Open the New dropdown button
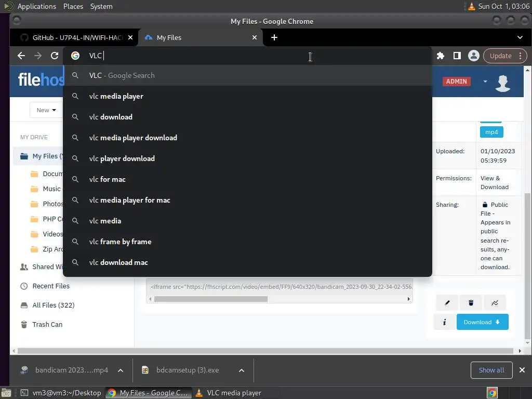The image size is (532, 399). click(46, 110)
